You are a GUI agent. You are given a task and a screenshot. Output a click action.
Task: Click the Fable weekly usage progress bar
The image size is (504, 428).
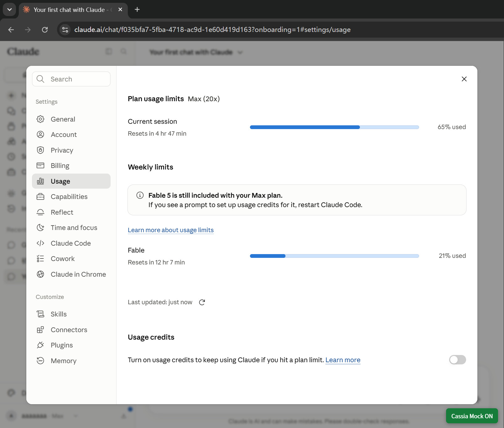[x=334, y=256]
